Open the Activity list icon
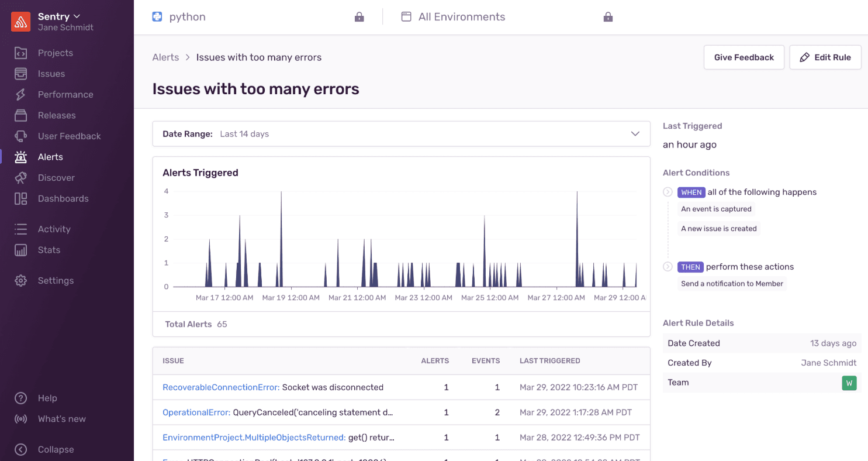This screenshot has height=461, width=868. (22, 229)
